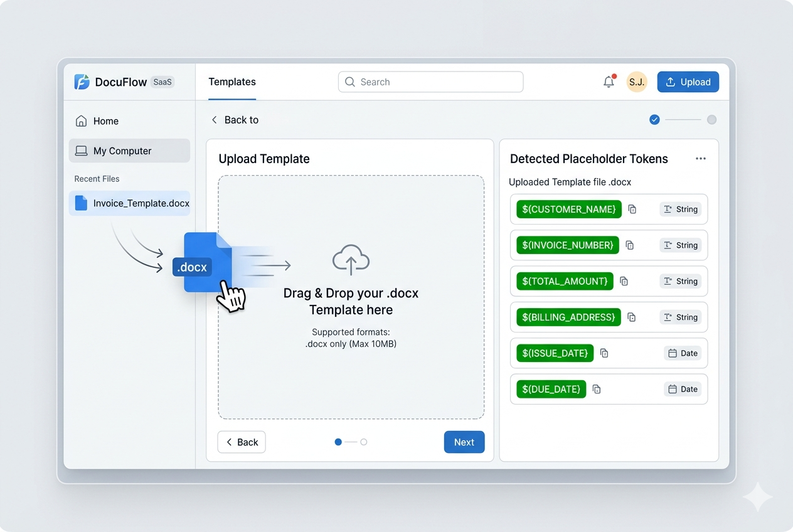This screenshot has height=532, width=793.
Task: Copy the ${DUE_DATE} token
Action: [x=597, y=389]
